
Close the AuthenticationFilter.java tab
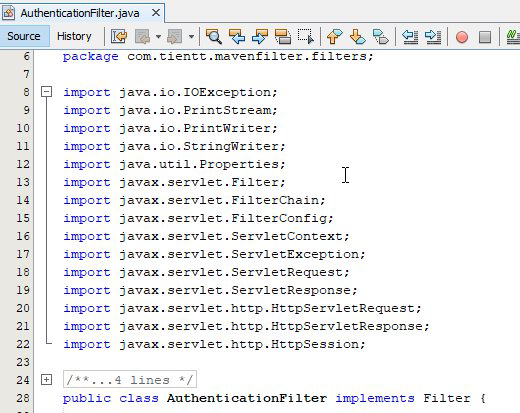tap(156, 13)
